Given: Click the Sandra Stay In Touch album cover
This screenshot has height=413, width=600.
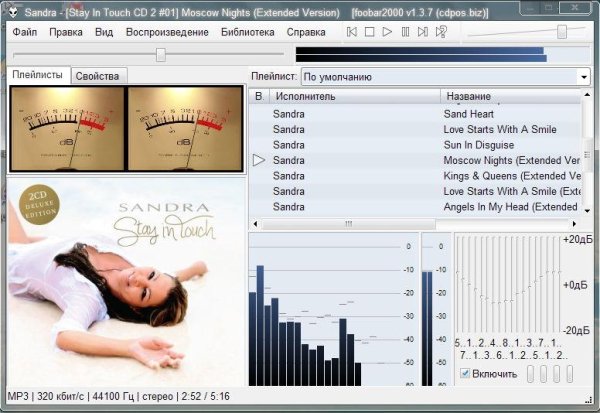Looking at the screenshot, I should click(x=126, y=282).
